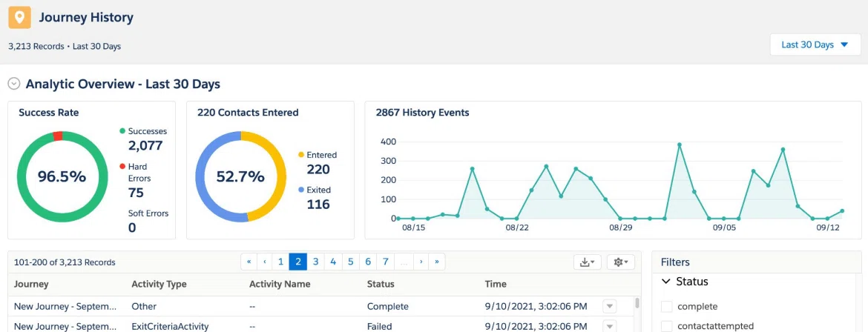The width and height of the screenshot is (868, 332).
Task: Check the complete status filter
Action: pyautogui.click(x=667, y=307)
